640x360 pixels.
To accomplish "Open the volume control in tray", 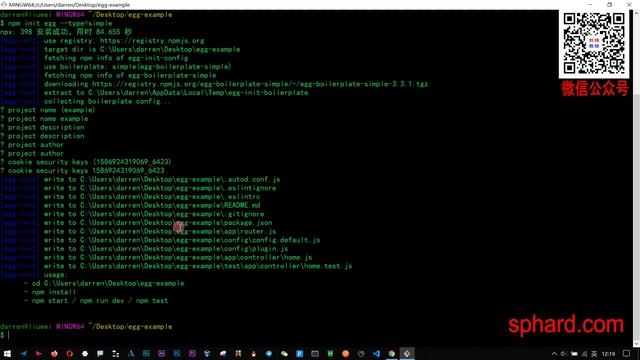I will (563, 354).
